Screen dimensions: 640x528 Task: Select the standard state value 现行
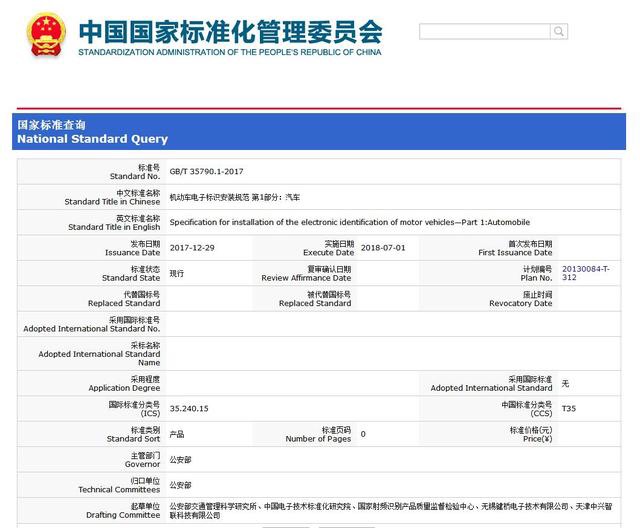point(177,273)
